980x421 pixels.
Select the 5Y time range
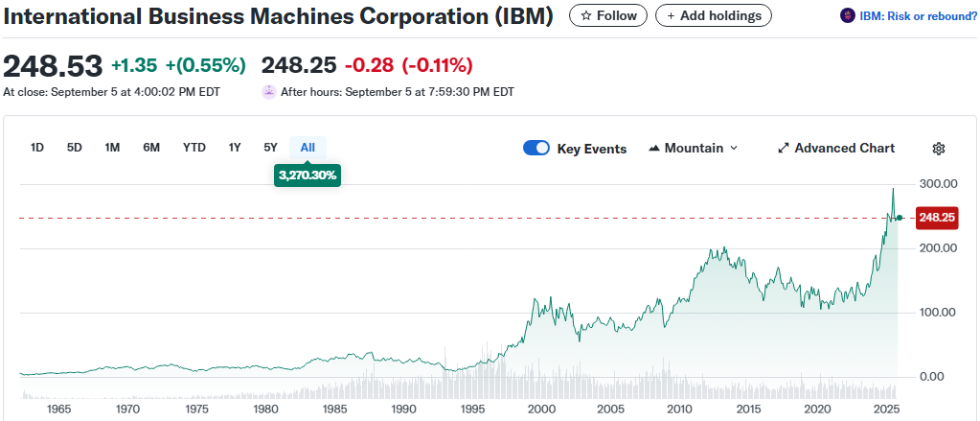tap(270, 148)
